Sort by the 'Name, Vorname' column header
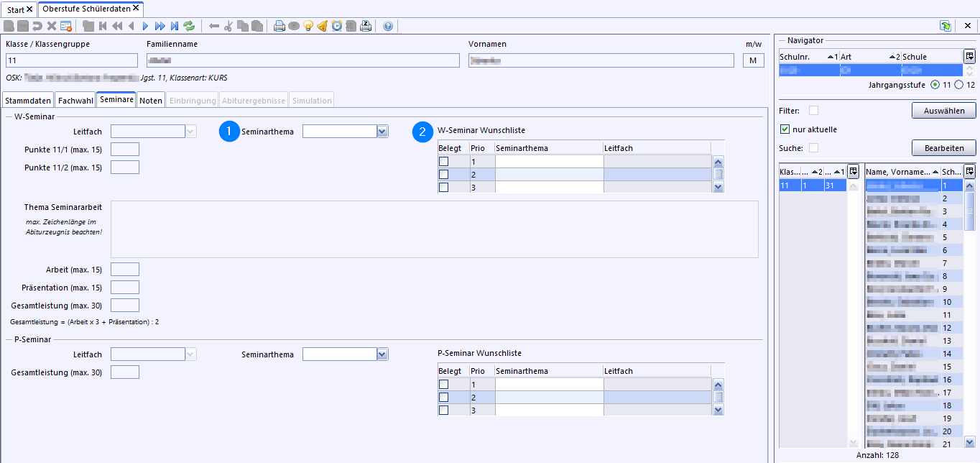 [902, 172]
